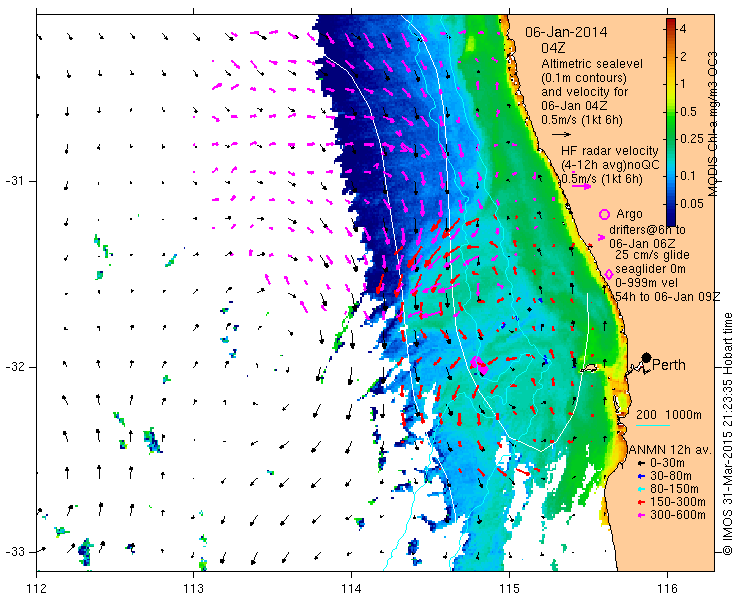Click the dark blue 0.05 colorbar level

[x=671, y=204]
